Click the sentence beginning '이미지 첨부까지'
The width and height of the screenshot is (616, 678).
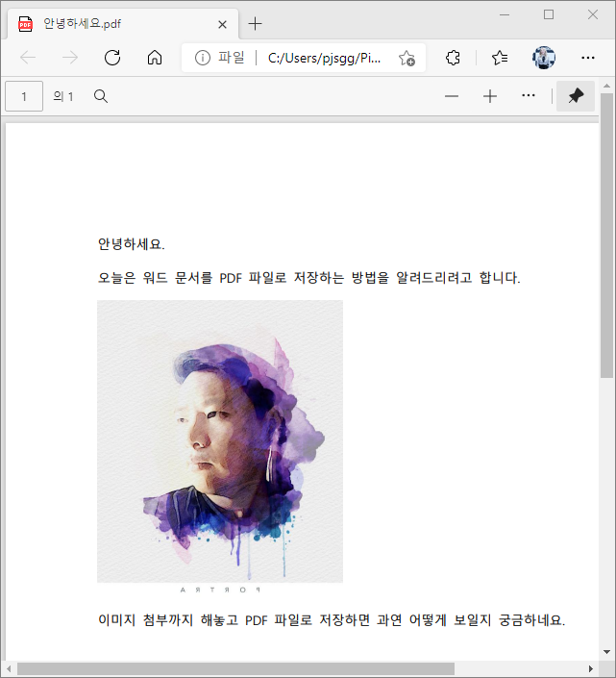pos(332,620)
